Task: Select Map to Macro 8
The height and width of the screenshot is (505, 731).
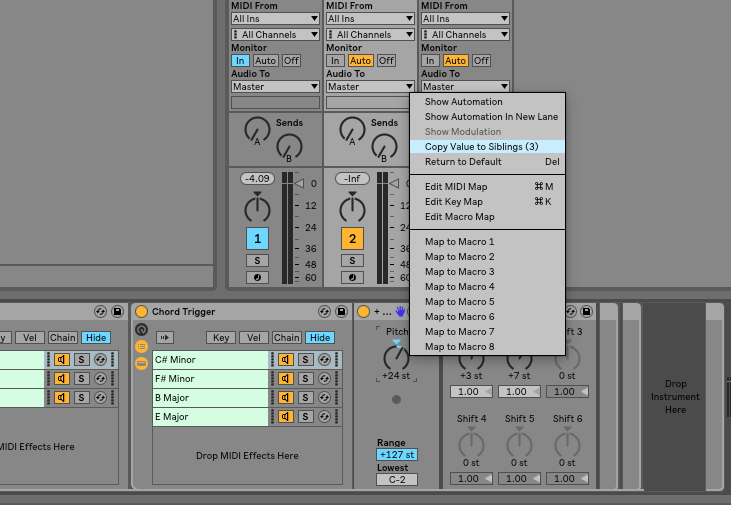Action: [488, 346]
